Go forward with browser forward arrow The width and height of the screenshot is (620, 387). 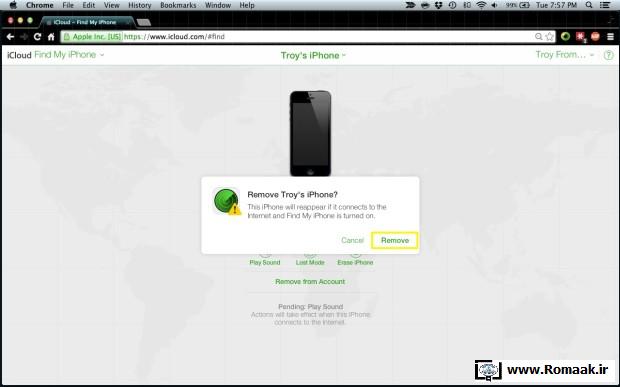coord(24,37)
